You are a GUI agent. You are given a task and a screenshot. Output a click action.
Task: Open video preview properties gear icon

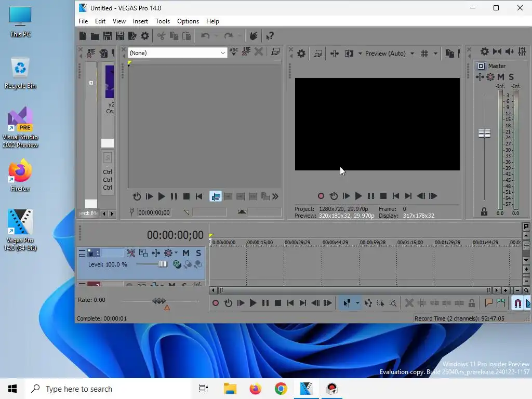tap(301, 54)
